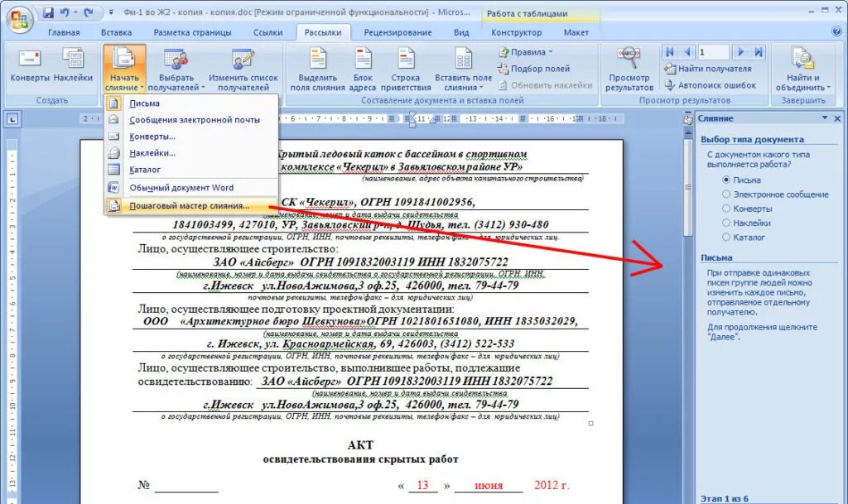Screen dimensions: 848x504
Task: Click Подбор полей
Action: (533, 69)
